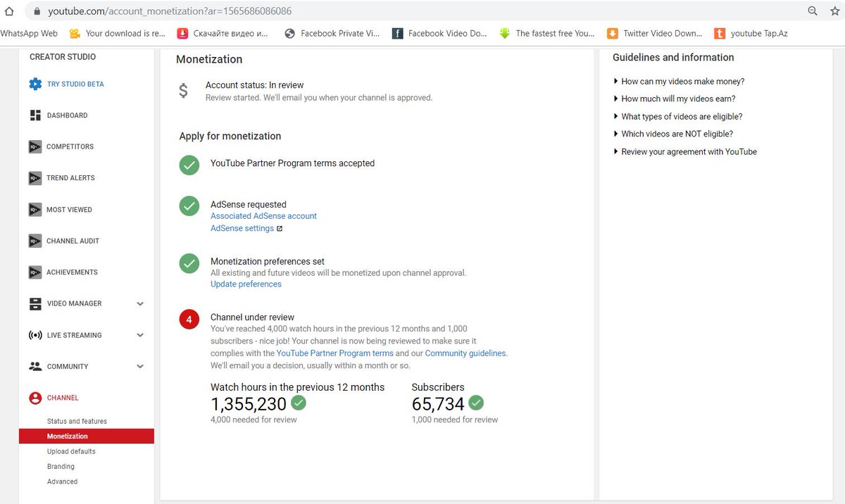This screenshot has height=504, width=845.
Task: Click the Most Viewed sidebar icon
Action: click(x=35, y=210)
